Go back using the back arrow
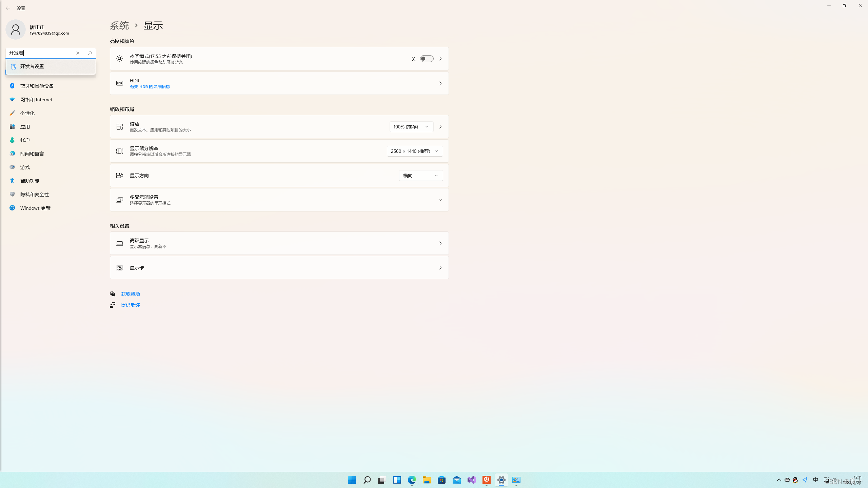Screen dimensions: 868x488 point(8,8)
